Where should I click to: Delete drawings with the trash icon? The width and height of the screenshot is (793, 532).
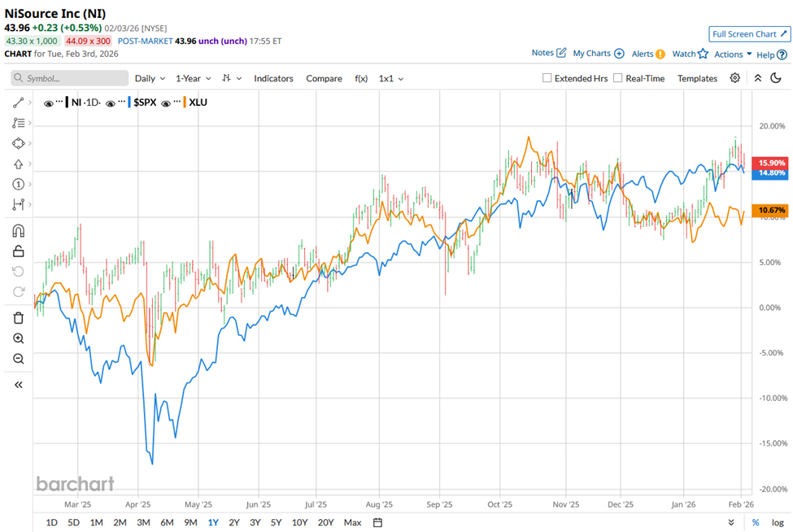tap(19, 317)
